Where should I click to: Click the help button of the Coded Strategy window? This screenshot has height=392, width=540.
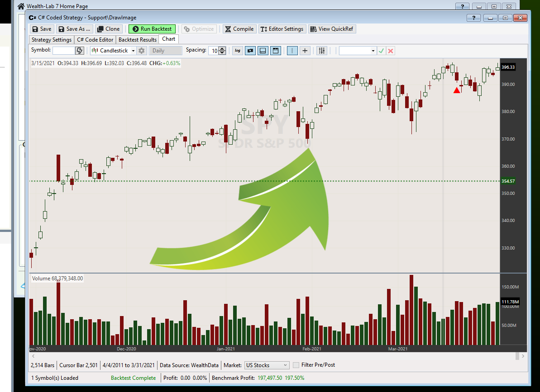point(473,18)
